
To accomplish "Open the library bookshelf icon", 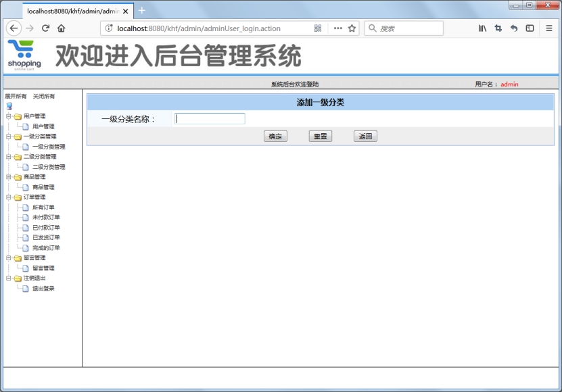I will 482,28.
